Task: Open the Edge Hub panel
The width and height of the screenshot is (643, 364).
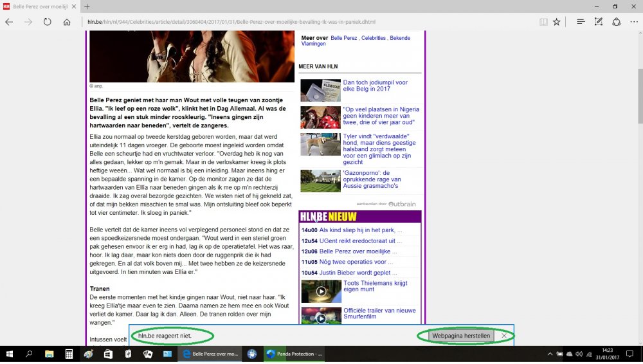Action: click(580, 22)
